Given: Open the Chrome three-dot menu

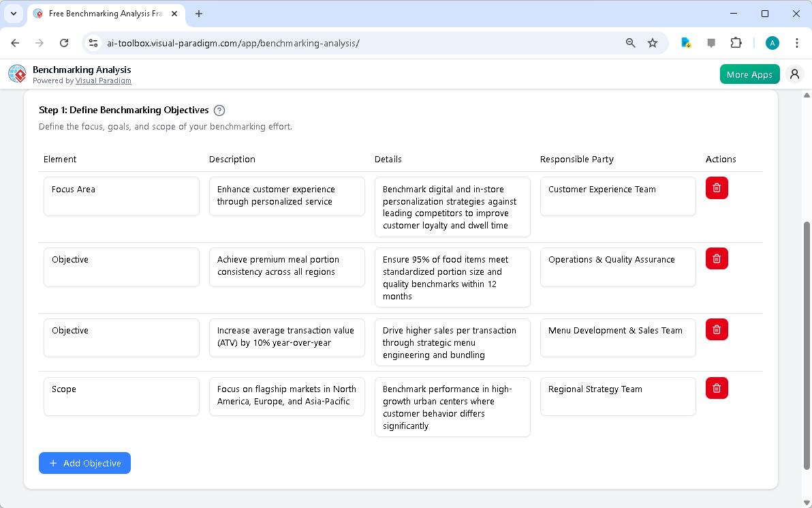Looking at the screenshot, I should (x=797, y=43).
